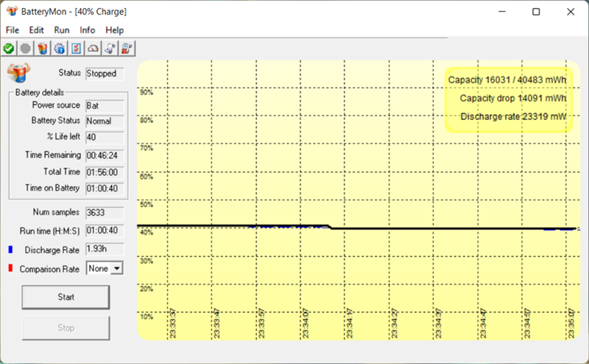
Task: Open the File menu
Action: 13,30
